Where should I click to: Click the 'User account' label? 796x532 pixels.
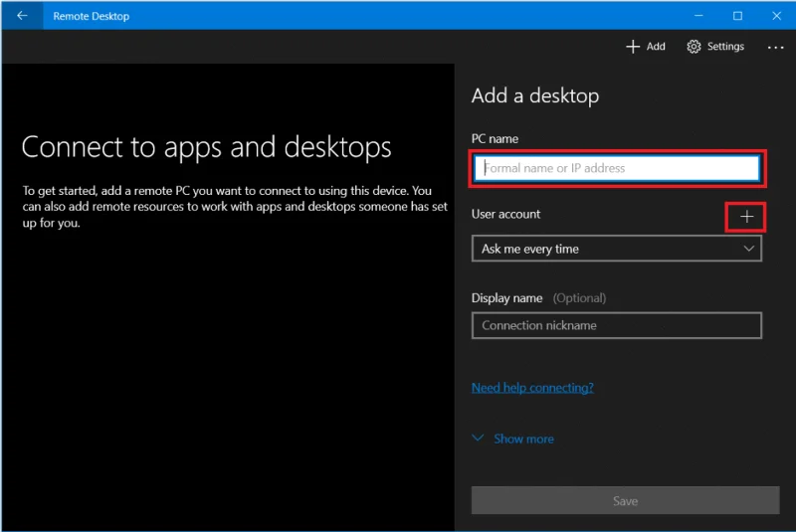(x=505, y=214)
